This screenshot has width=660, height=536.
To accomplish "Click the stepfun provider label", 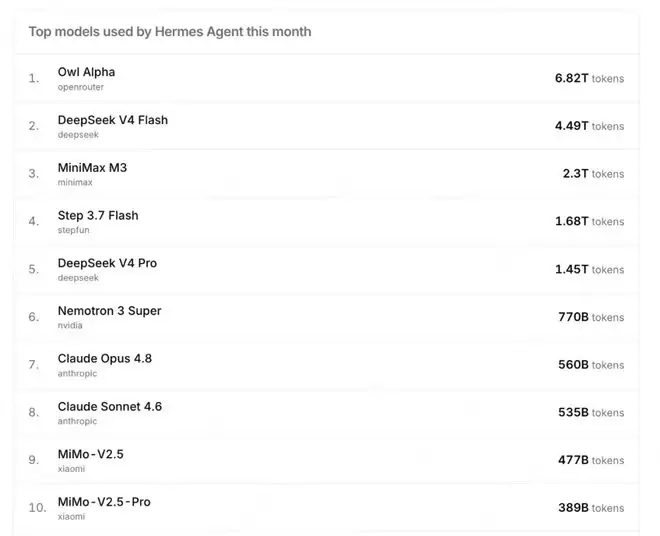I will coord(74,230).
